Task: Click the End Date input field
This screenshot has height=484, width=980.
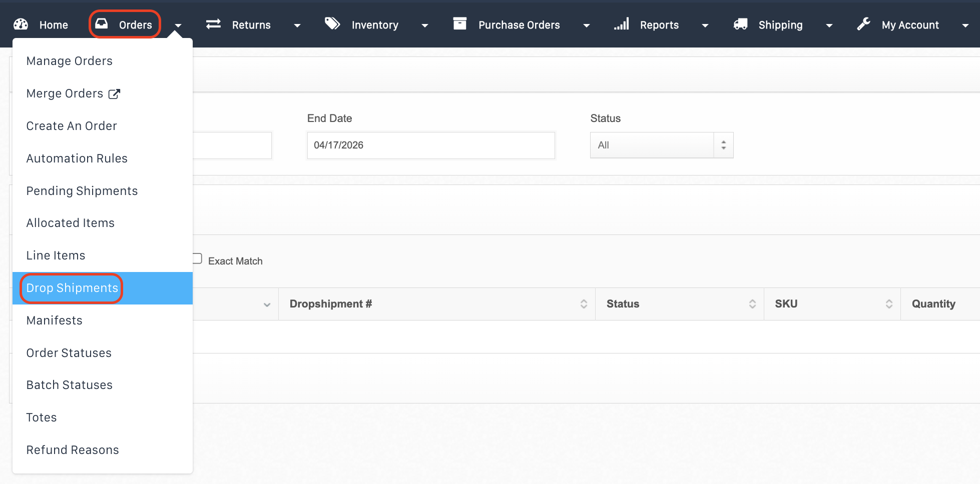Action: (430, 145)
